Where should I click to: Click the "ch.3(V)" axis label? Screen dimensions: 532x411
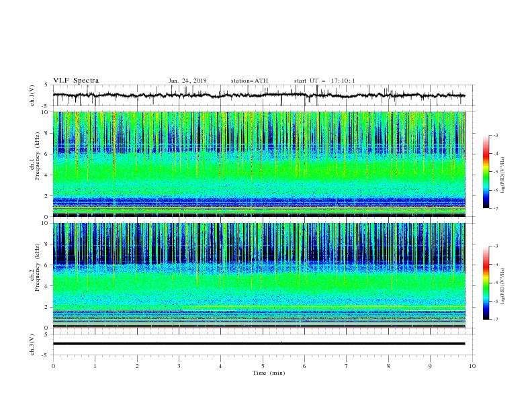point(32,345)
